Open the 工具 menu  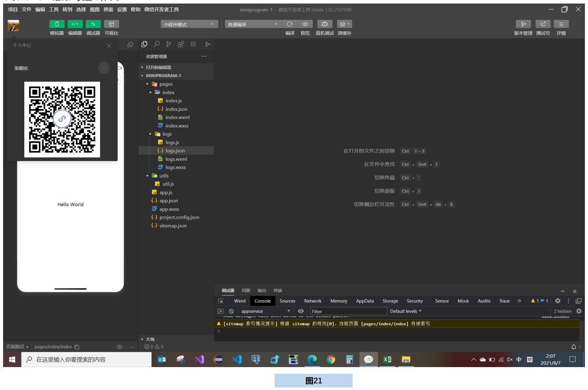click(54, 10)
